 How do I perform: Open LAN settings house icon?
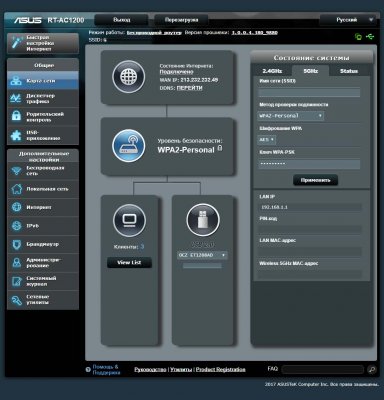(16, 189)
